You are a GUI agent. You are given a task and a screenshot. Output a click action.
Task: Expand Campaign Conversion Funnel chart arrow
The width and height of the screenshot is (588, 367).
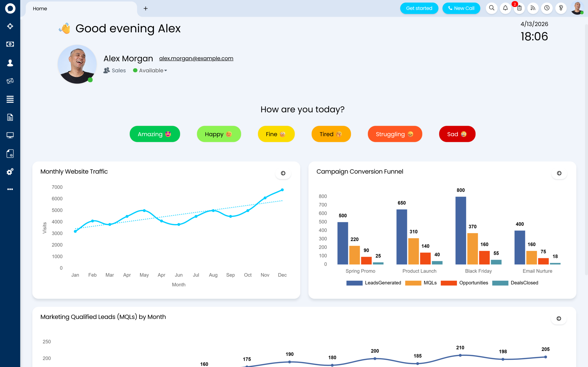pos(559,173)
